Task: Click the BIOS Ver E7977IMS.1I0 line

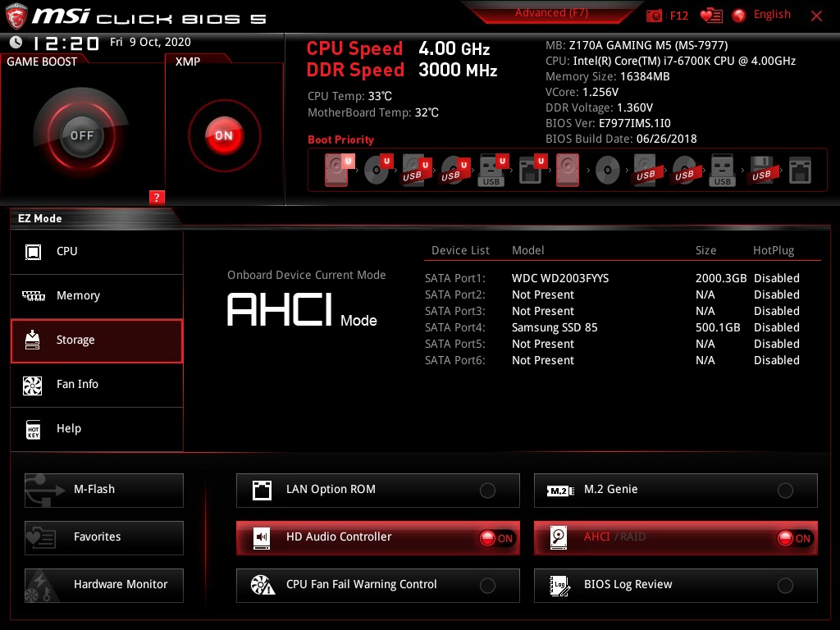Action: click(x=608, y=123)
